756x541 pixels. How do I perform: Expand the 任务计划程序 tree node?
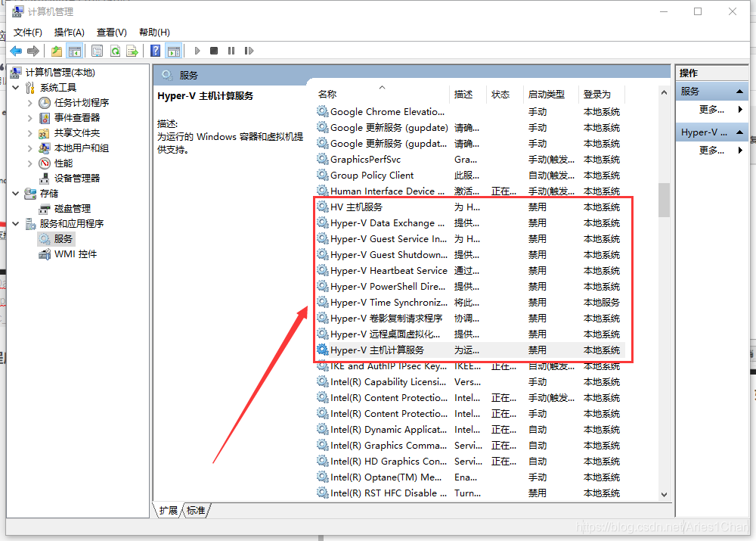coord(30,103)
